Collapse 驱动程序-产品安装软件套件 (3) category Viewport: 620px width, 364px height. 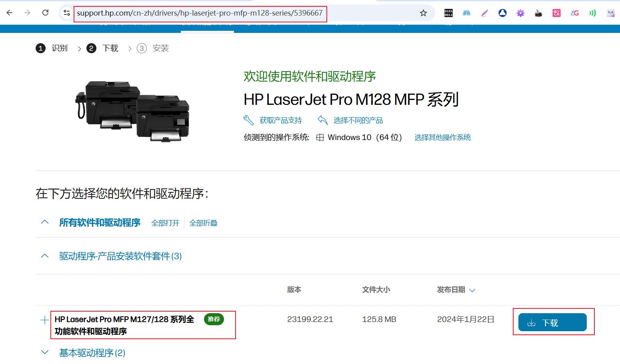coord(45,256)
